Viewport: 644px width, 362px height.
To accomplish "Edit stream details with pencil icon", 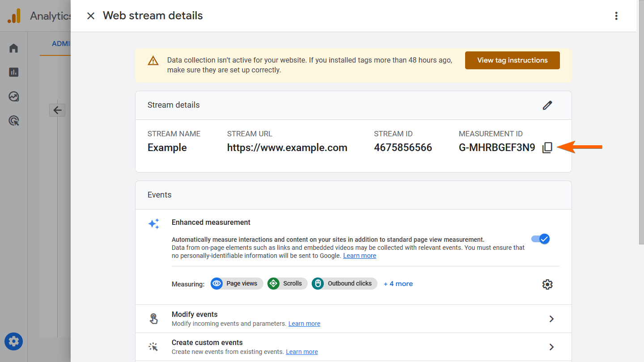I will coord(547,105).
